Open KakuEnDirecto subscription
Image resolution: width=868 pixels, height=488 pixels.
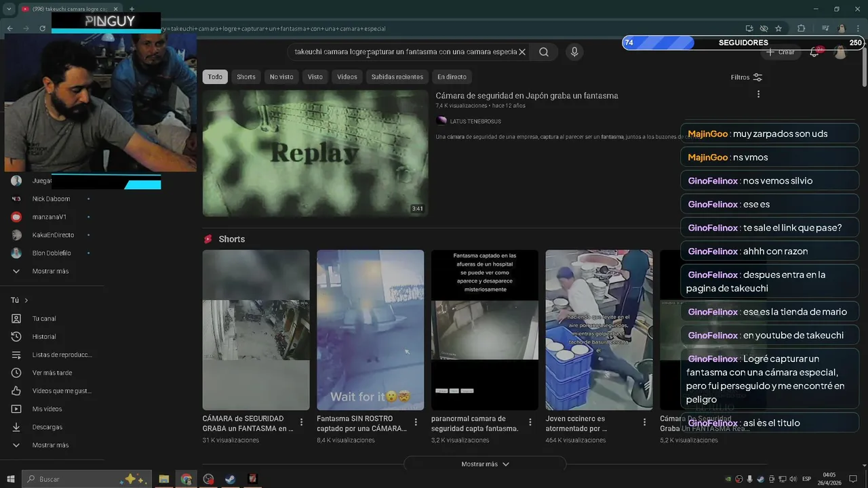pyautogui.click(x=52, y=235)
